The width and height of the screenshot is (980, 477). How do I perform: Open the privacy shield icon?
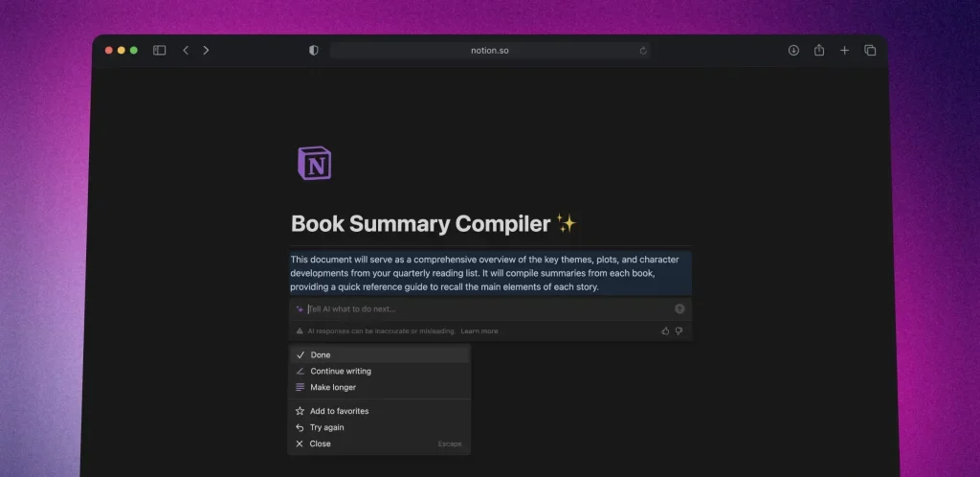coord(314,50)
